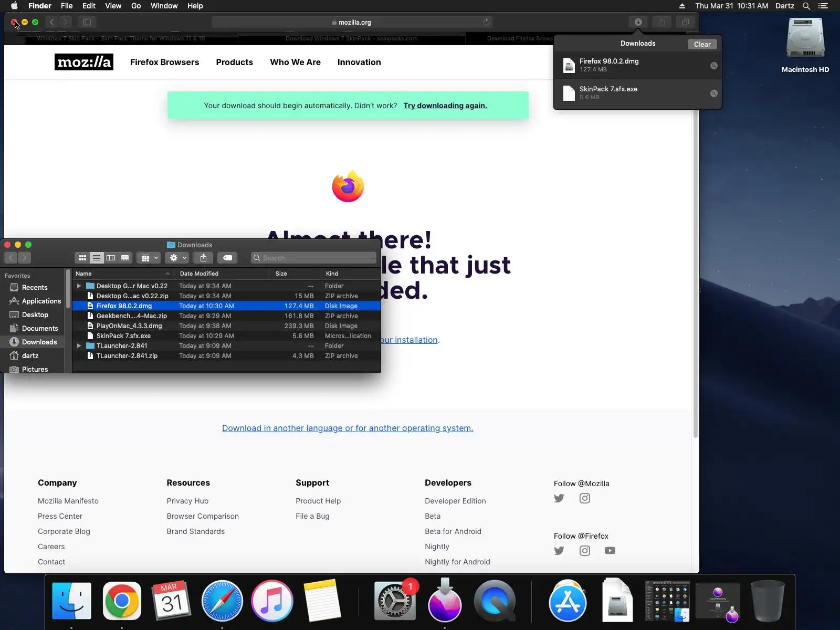The width and height of the screenshot is (840, 630).
Task: Launch QuickTime Player from the Dock
Action: (x=495, y=601)
